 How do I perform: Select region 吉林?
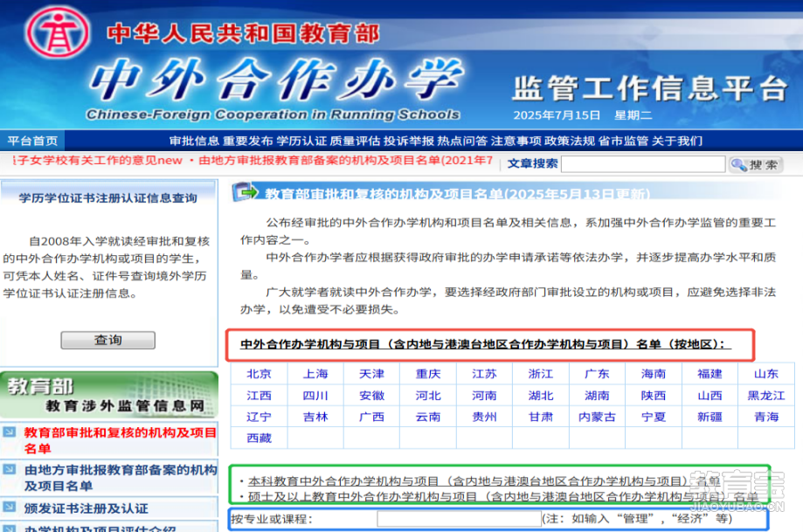tap(315, 417)
